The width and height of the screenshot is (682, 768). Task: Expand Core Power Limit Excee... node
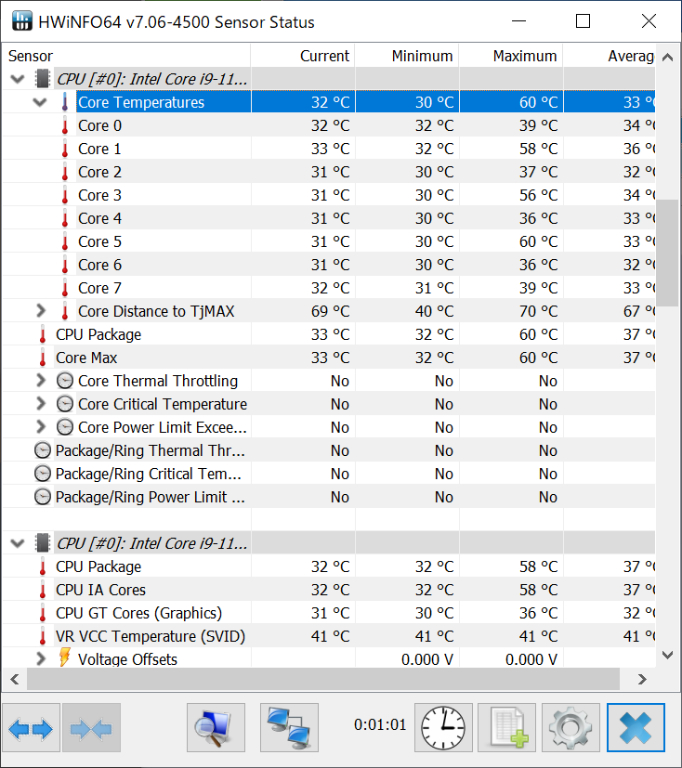point(41,427)
